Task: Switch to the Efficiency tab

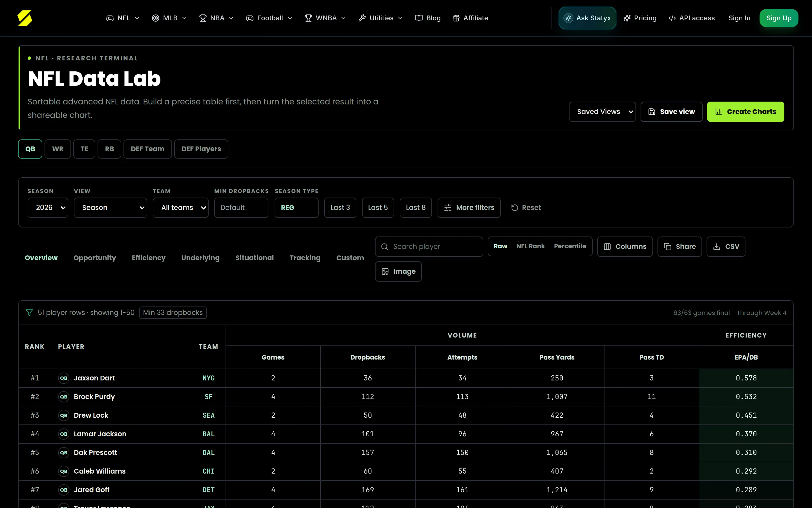Action: coord(149,258)
